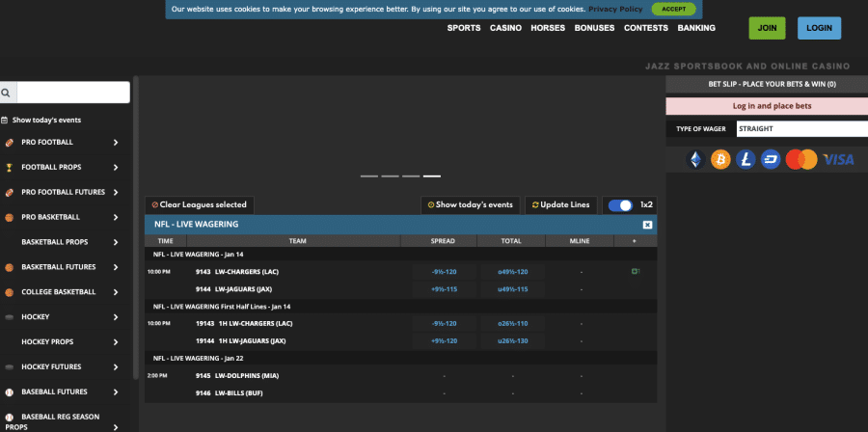Accept the cookie notice
Screen dimensions: 868x432
[674, 9]
